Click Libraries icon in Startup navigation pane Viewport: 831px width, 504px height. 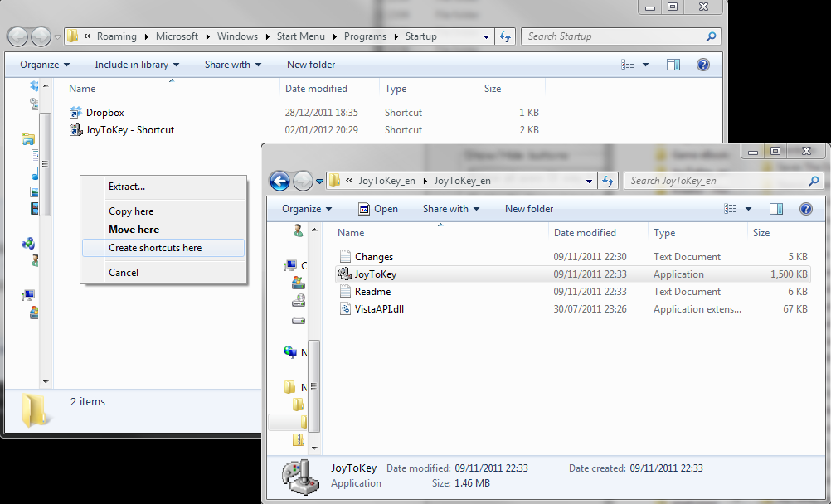pyautogui.click(x=28, y=139)
